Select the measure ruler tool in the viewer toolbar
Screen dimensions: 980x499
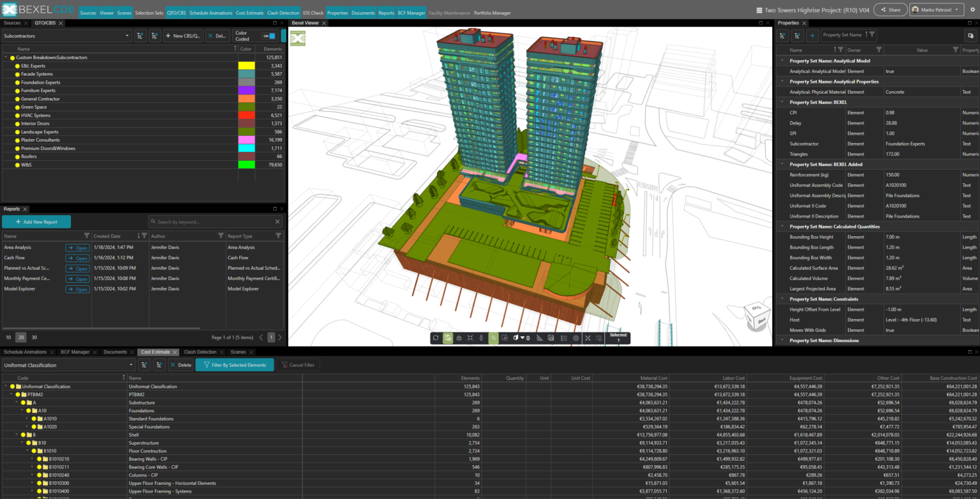point(539,338)
